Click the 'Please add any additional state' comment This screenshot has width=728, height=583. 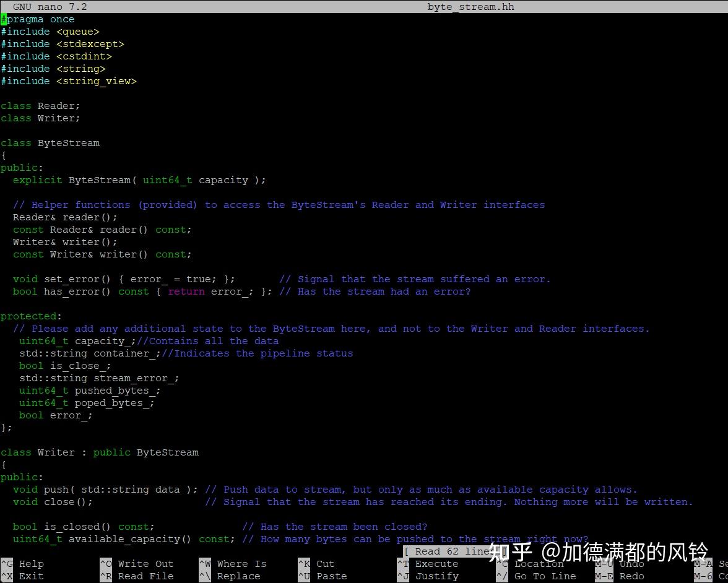[332, 329]
